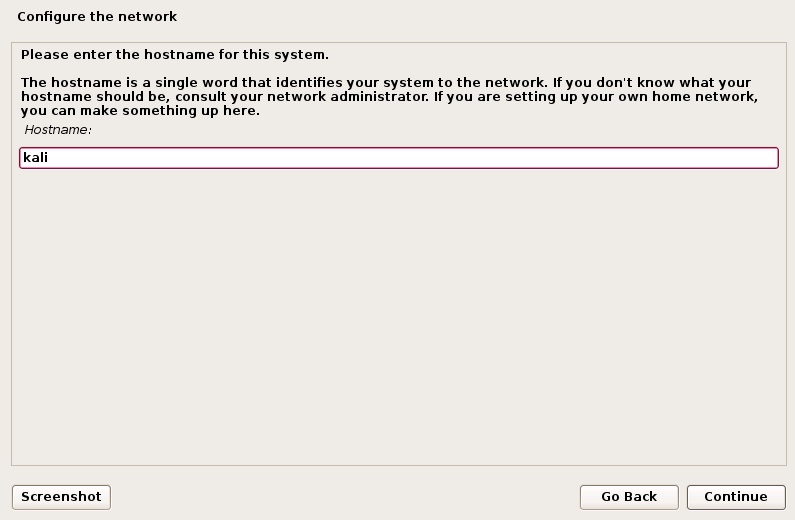Click the 'Configure the network' title
Image resolution: width=795 pixels, height=520 pixels.
pos(97,17)
